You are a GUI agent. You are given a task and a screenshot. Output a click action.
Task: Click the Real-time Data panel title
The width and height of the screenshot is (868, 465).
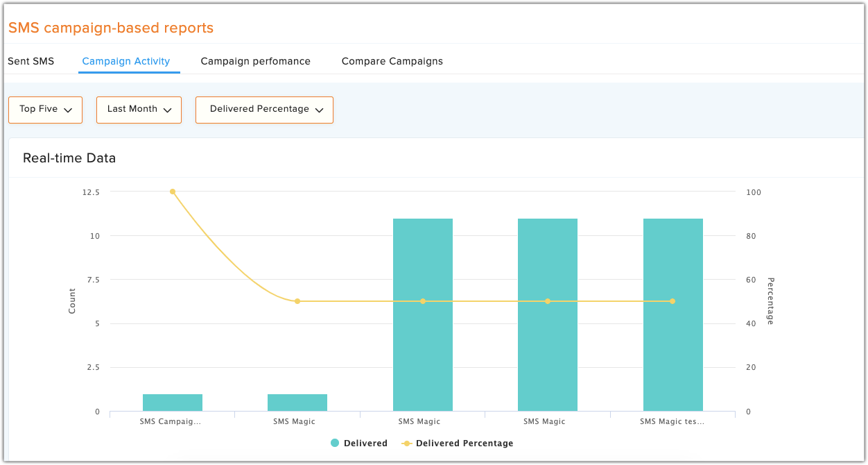coord(69,158)
